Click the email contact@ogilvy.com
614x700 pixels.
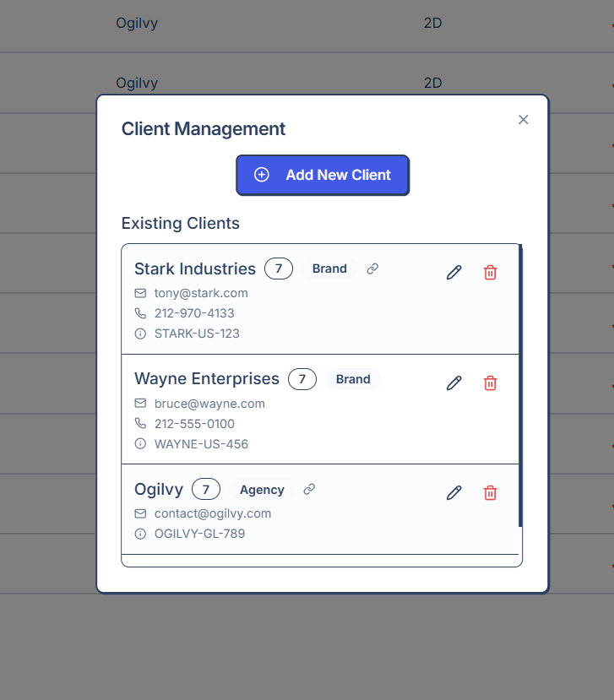[213, 514]
